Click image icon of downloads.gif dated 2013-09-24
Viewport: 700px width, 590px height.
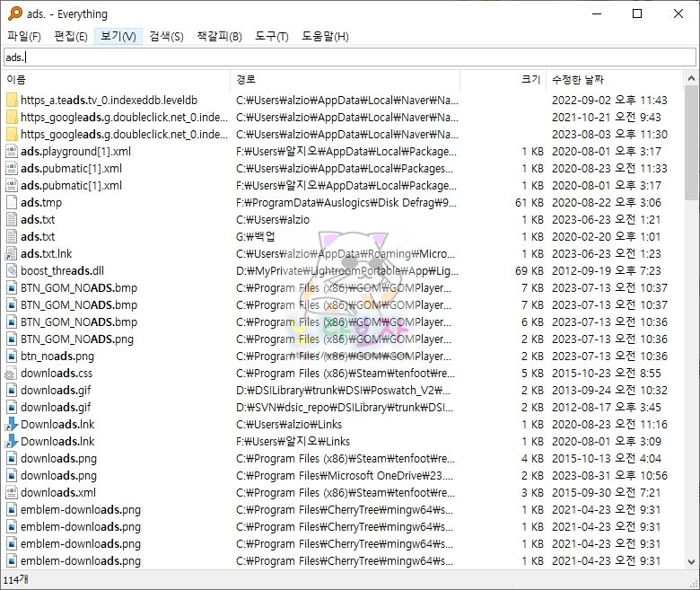click(x=12, y=391)
